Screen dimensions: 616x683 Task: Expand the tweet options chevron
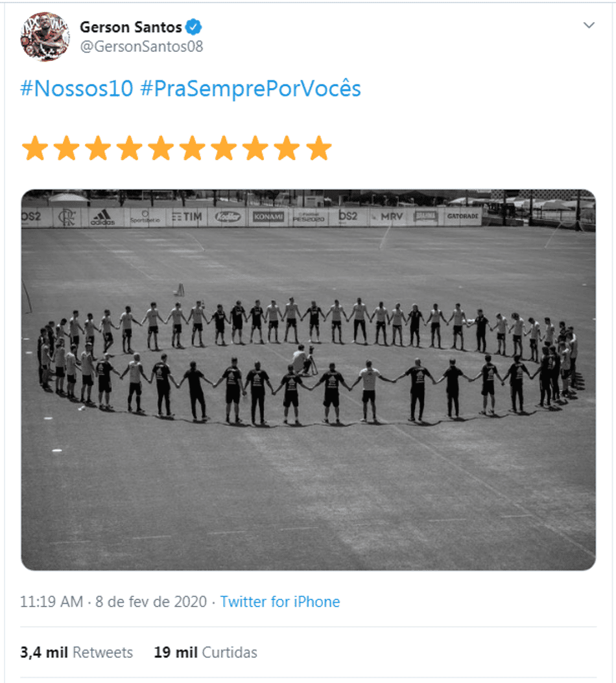coord(589,25)
